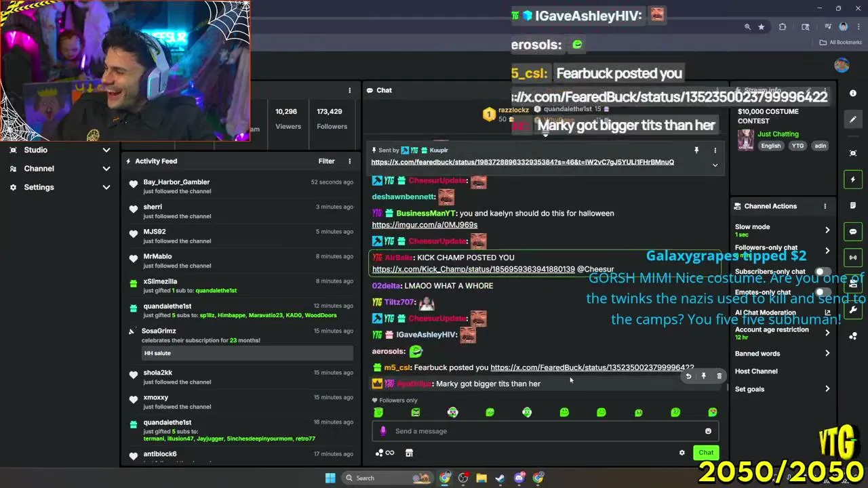Pin the hovered chat message
The image size is (868, 488).
704,376
